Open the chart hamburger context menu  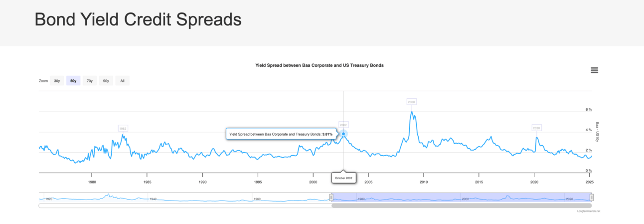click(x=594, y=70)
